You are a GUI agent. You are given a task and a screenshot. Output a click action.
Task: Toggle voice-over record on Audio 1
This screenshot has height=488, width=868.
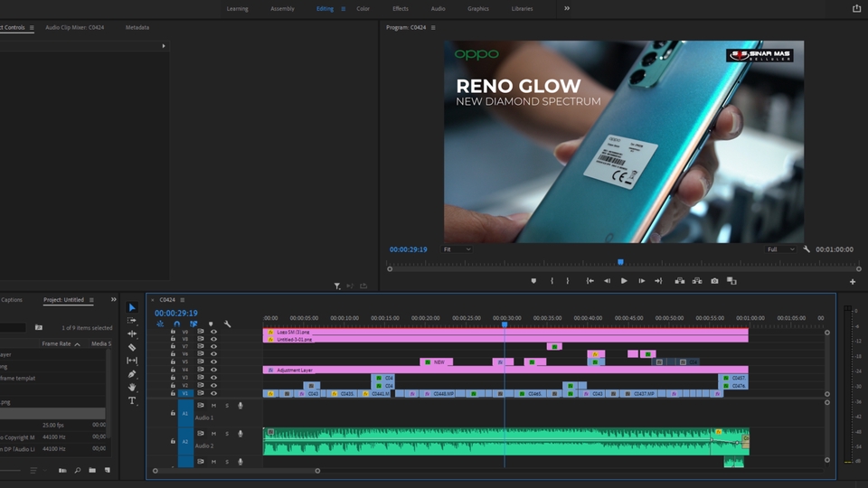241,406
